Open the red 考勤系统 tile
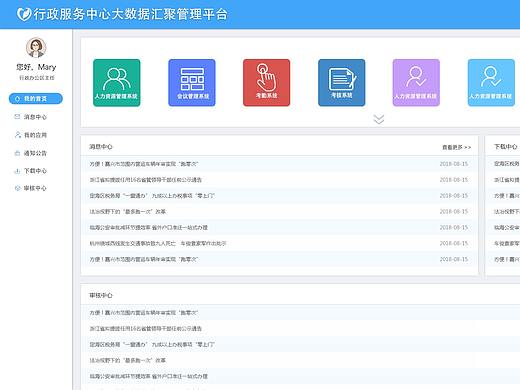 click(x=266, y=83)
